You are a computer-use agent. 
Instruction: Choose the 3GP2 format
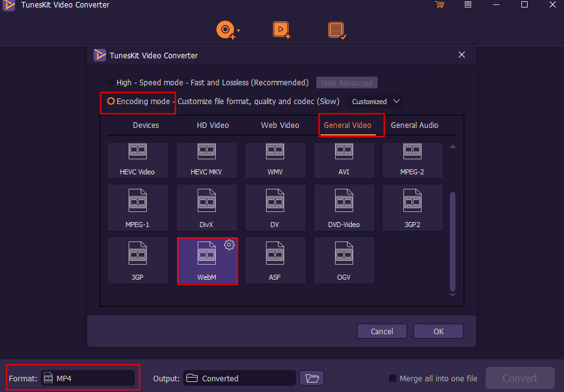point(413,208)
